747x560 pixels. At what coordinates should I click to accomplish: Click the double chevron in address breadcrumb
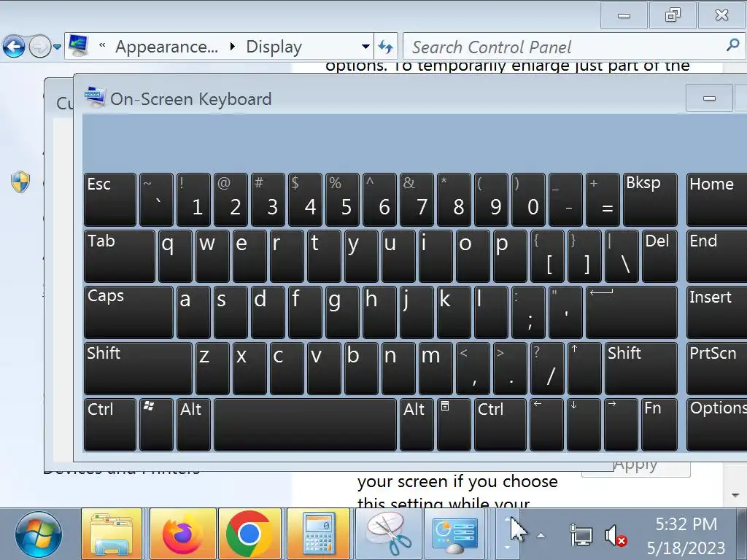102,46
